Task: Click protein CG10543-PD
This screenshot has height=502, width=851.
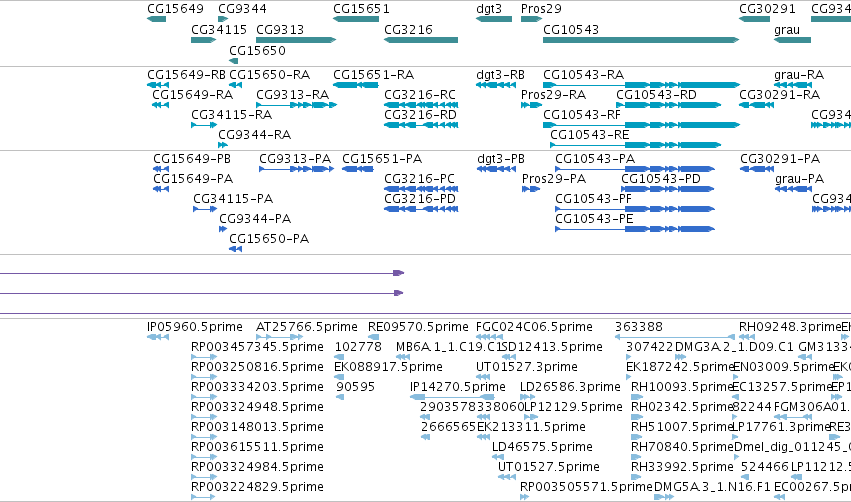Action: (661, 179)
